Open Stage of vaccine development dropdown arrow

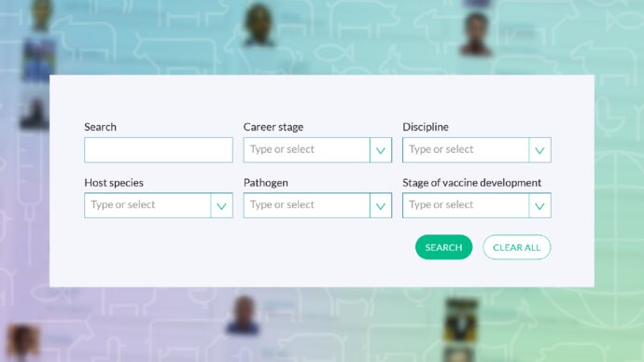pyautogui.click(x=539, y=205)
